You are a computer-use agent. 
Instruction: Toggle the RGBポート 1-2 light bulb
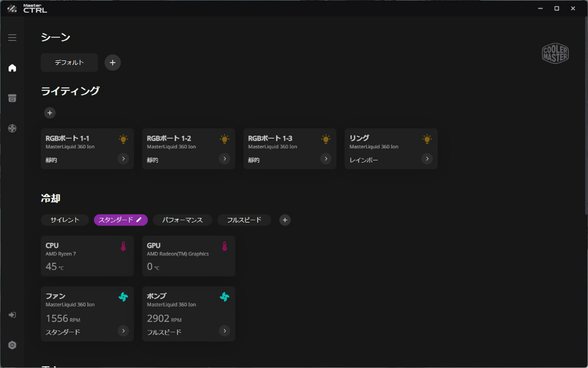(225, 139)
